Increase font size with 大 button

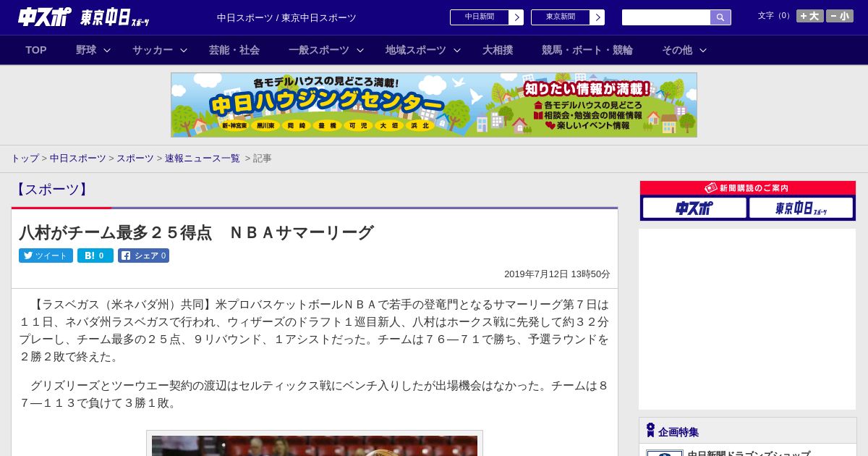point(809,16)
